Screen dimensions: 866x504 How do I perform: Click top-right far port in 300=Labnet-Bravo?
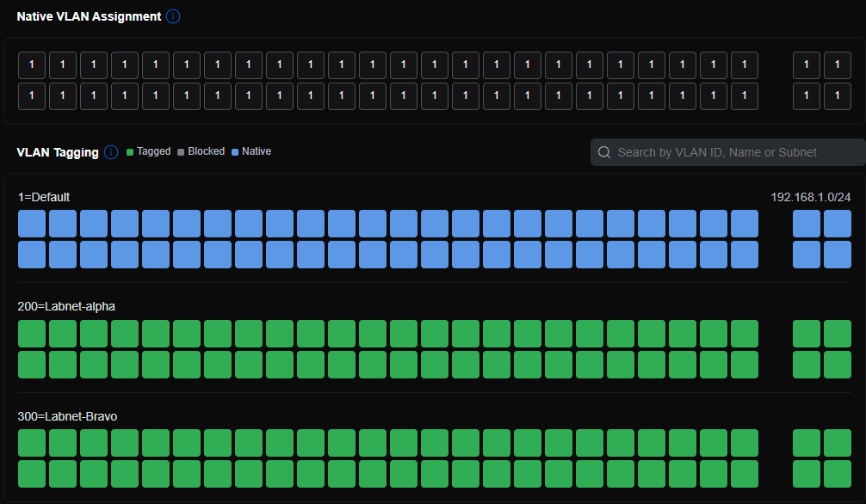point(838,443)
